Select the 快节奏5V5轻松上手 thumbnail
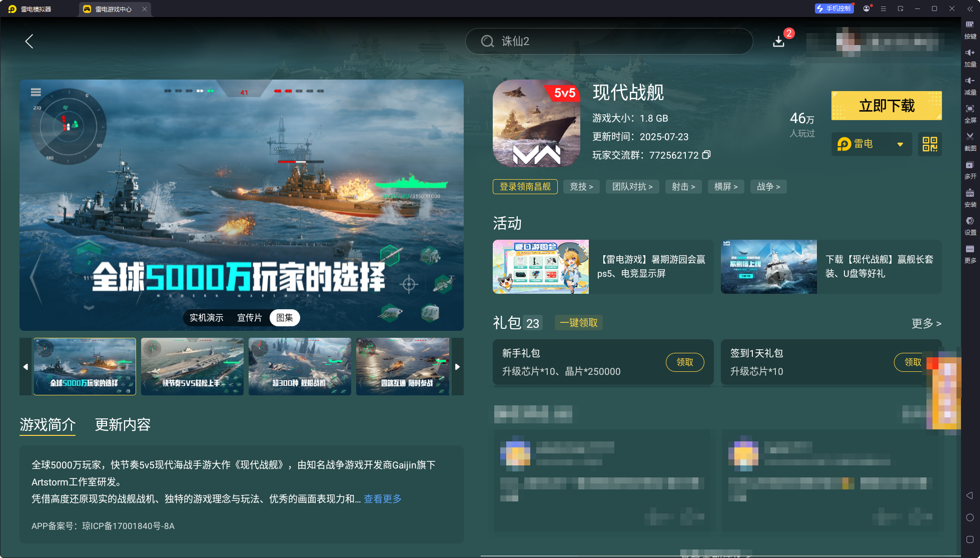The height and width of the screenshot is (558, 980). (x=192, y=366)
